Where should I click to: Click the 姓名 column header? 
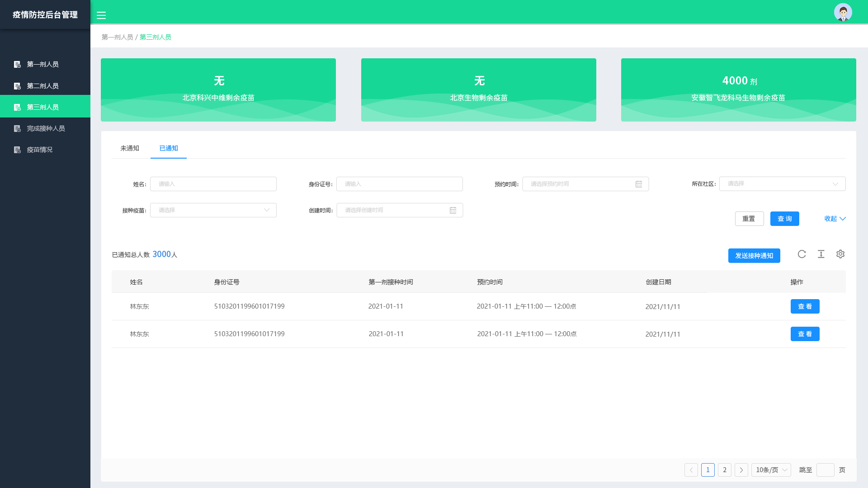click(x=137, y=282)
